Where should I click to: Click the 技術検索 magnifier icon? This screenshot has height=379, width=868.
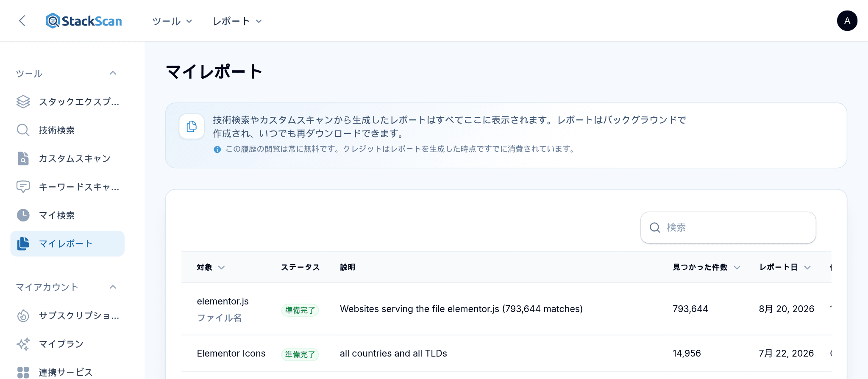[23, 130]
